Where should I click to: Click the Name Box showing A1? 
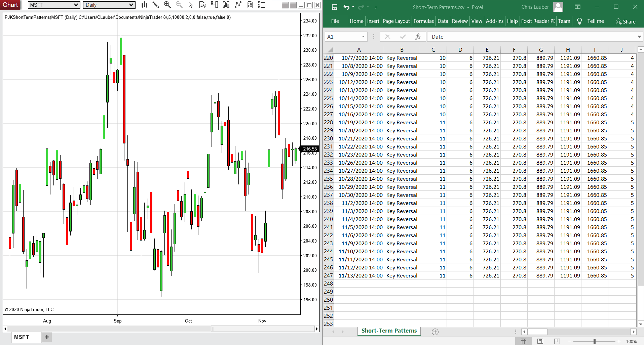[x=343, y=37]
